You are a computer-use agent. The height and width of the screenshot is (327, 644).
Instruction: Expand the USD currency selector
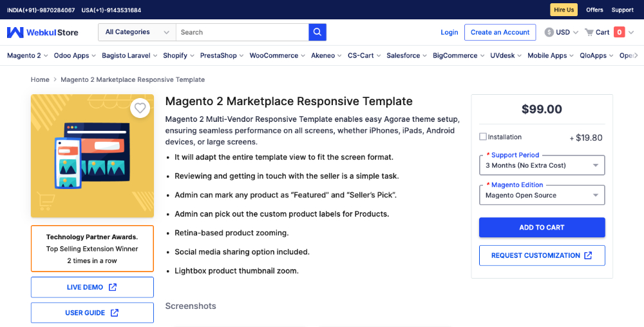point(562,32)
